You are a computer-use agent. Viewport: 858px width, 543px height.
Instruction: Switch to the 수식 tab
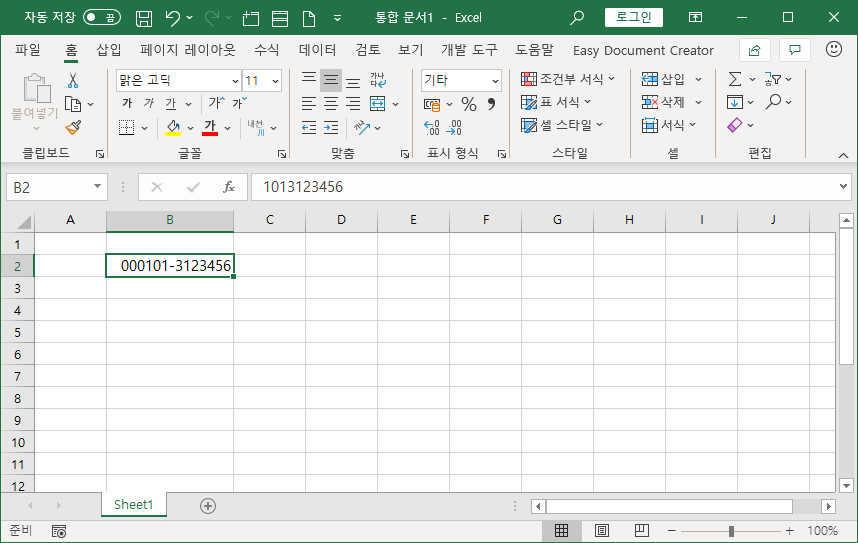point(266,50)
